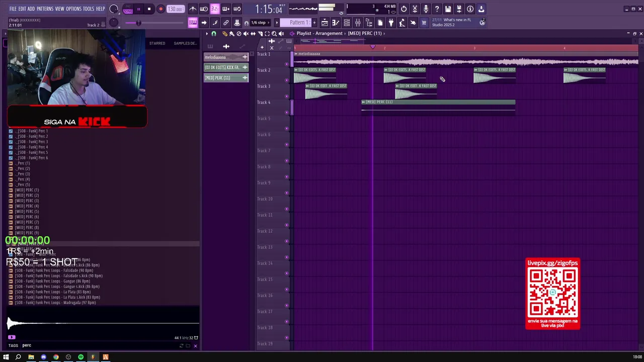Image resolution: width=644 pixels, height=362 pixels.
Task: Select the playlist Zoom magnifier tool
Action: [x=274, y=34]
